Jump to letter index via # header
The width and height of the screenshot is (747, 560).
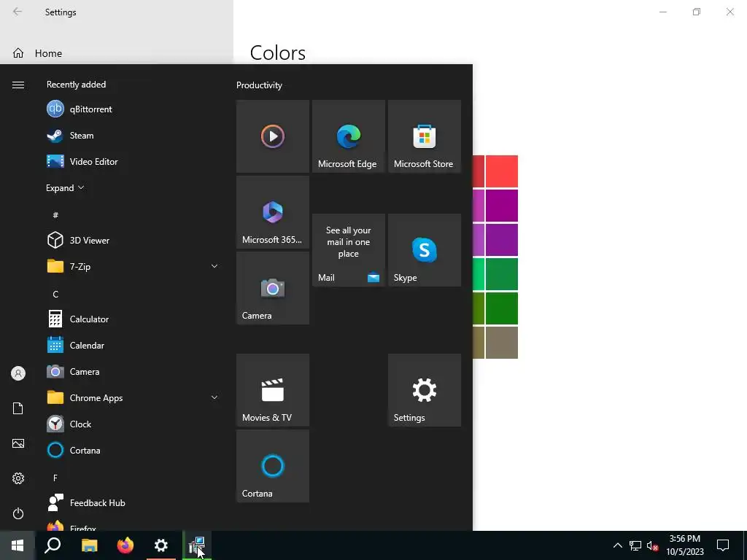(55, 215)
